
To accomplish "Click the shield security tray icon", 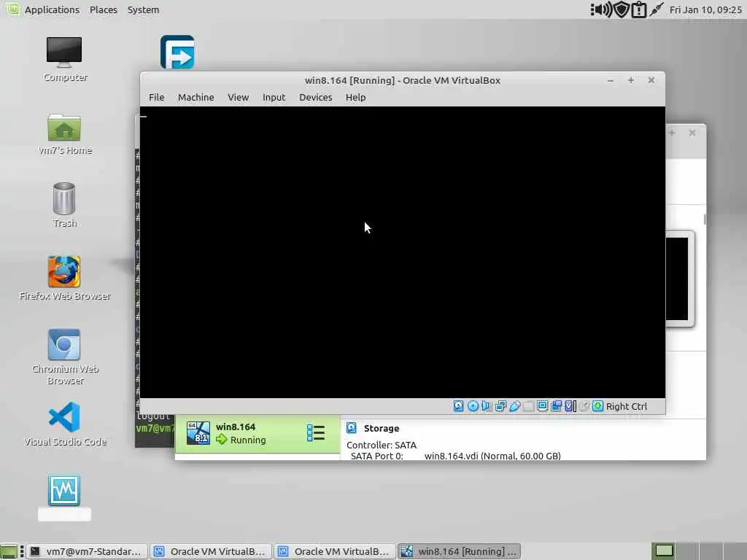I will point(622,9).
